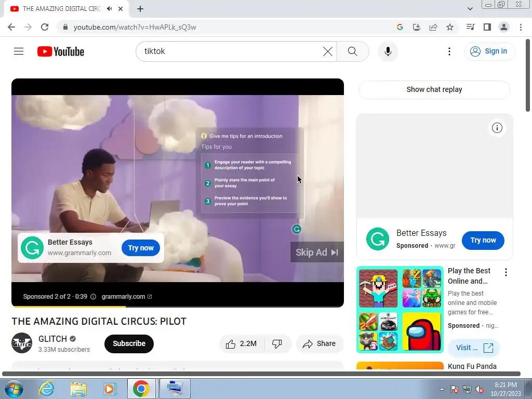Close the YouTube tab
This screenshot has height=399, width=532.
point(121,9)
